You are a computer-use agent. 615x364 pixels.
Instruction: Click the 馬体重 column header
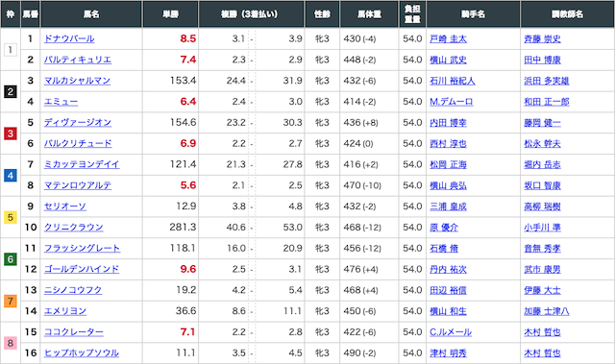(x=369, y=14)
